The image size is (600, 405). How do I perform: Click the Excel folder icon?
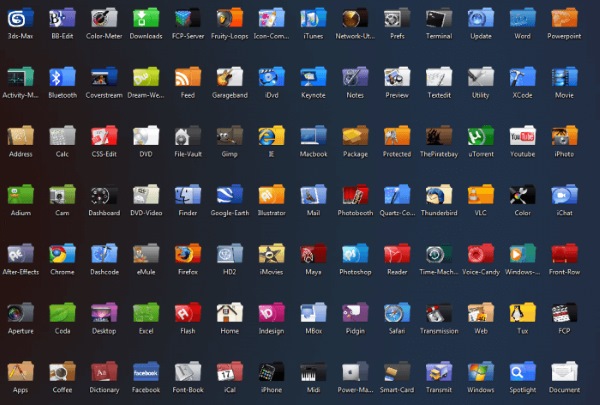146,313
